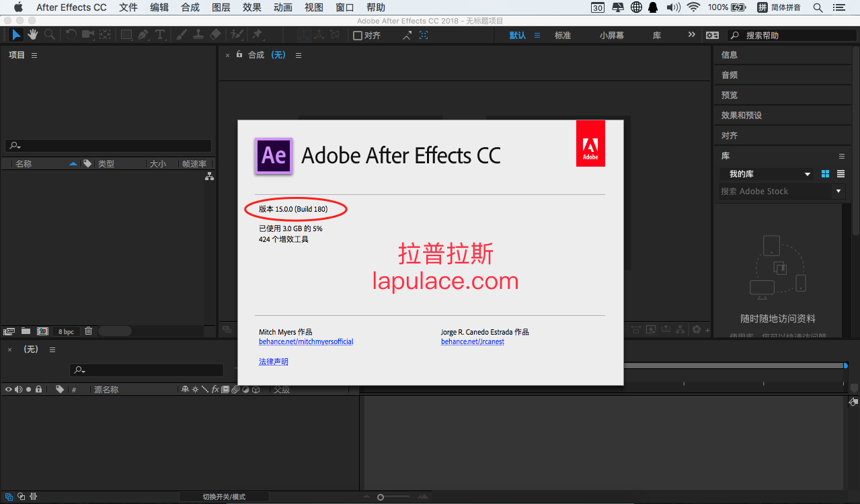Open behance.net/mitchmyersofficial link
This screenshot has height=504, width=860.
click(x=306, y=342)
